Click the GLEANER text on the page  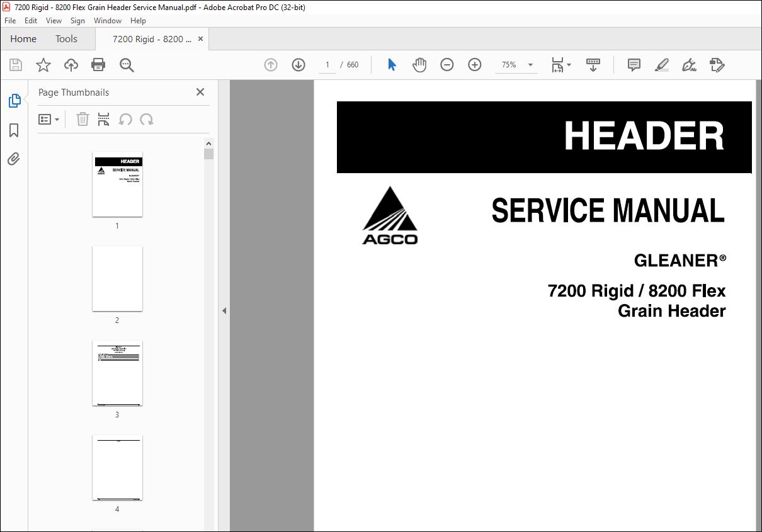(x=680, y=261)
